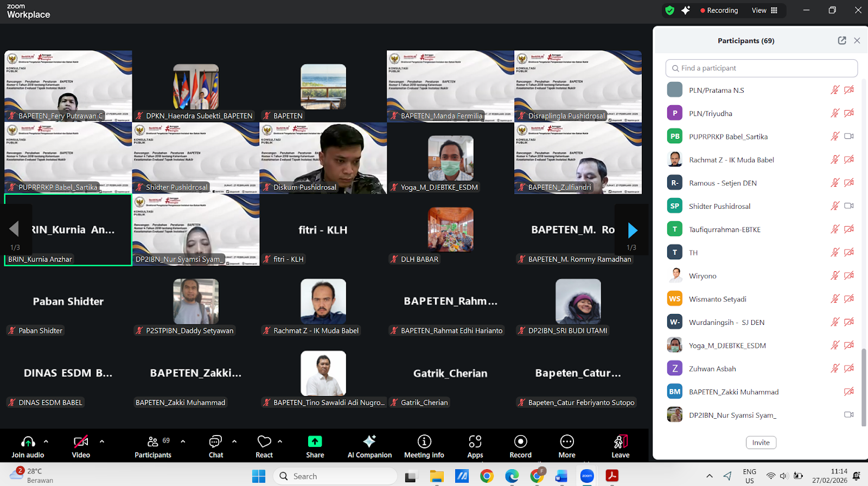Click the encryption shield icon
This screenshot has height=486, width=868.
[x=670, y=10]
